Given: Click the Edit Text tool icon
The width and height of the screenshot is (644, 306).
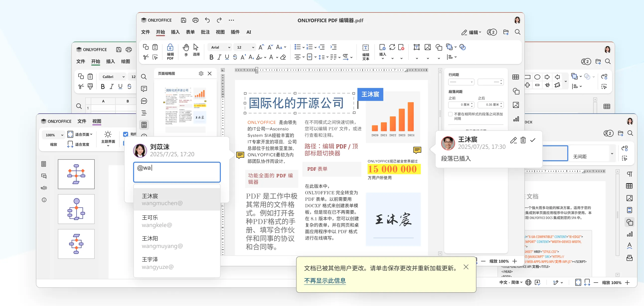Looking at the screenshot, I should point(365,48).
